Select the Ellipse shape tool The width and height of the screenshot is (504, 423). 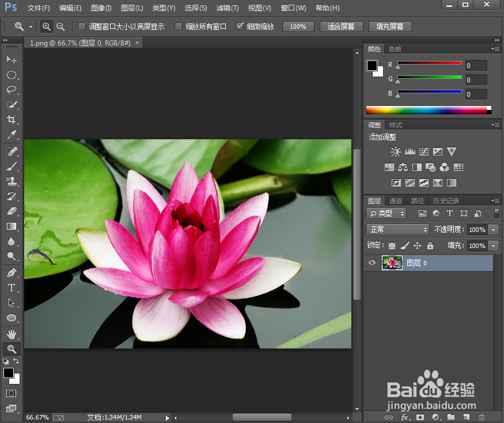click(x=12, y=318)
